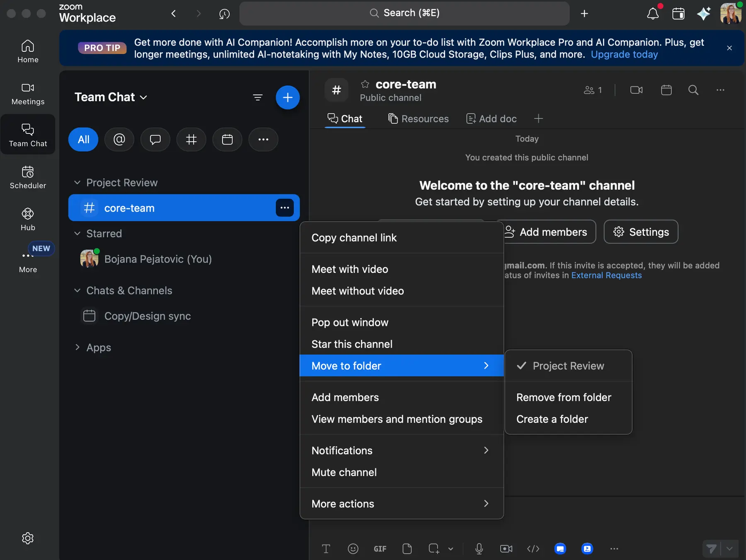
Task: Open the emoji picker
Action: (x=353, y=549)
